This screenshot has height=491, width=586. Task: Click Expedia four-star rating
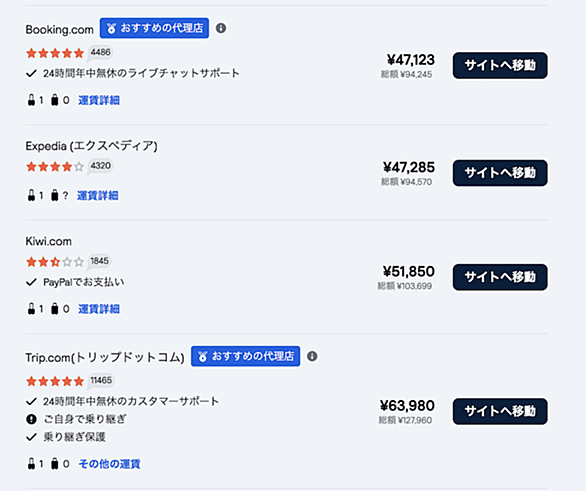point(55,166)
